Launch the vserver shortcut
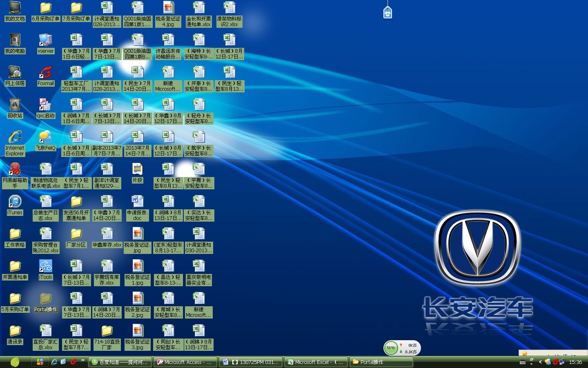588x368 pixels. click(x=45, y=41)
